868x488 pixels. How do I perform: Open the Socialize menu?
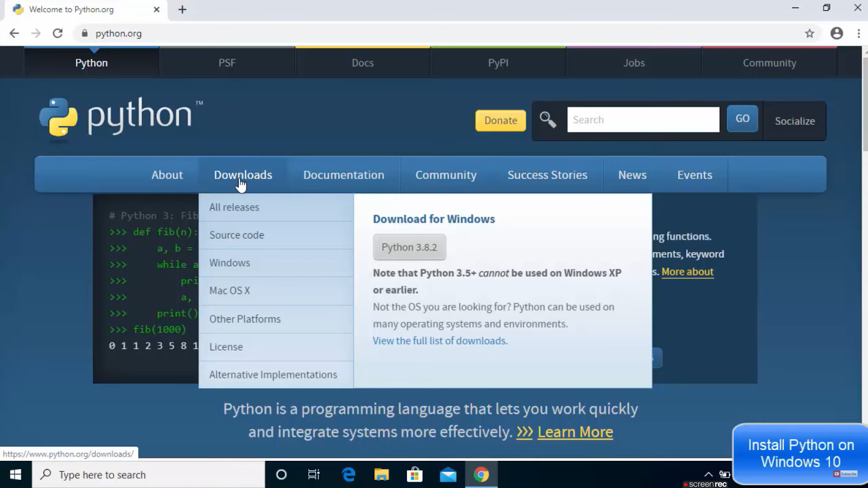coord(795,121)
